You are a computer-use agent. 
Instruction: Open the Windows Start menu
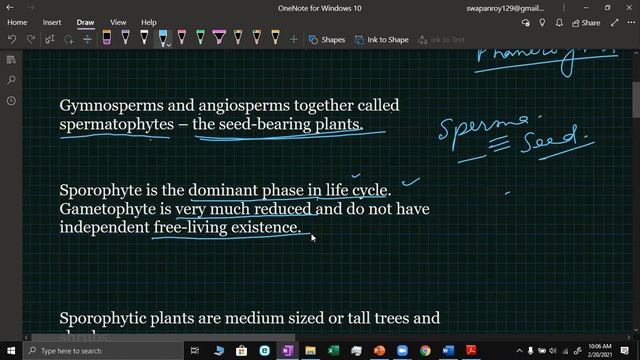[11, 351]
